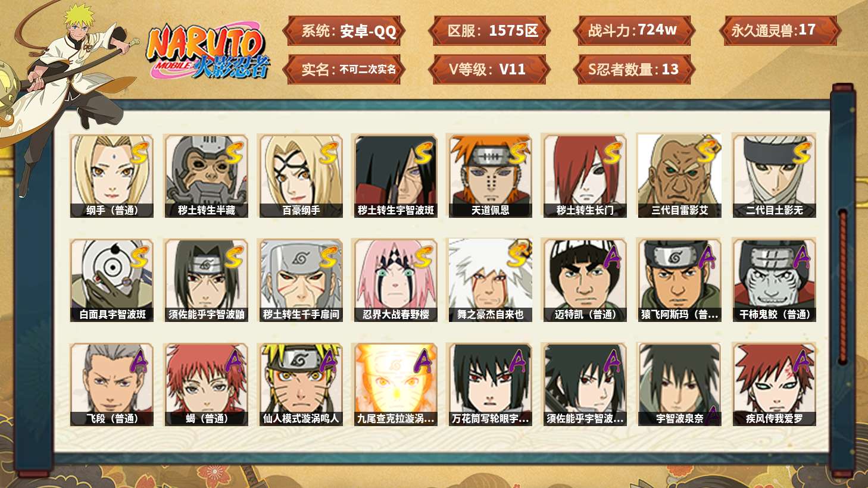Select the 迈特凯（普通）A-rank portrait
Screen dimensions: 868x488
[585, 280]
